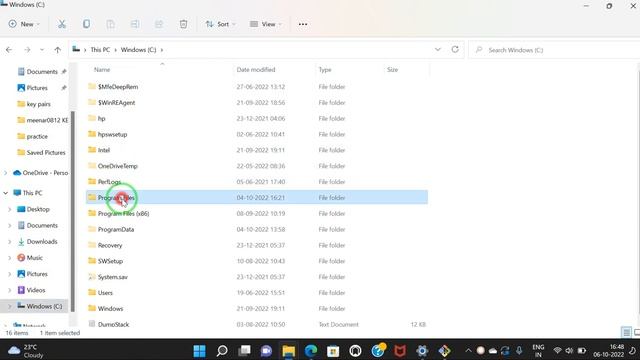640x360 pixels.
Task: Open Chat app on taskbar
Action: click(x=266, y=351)
